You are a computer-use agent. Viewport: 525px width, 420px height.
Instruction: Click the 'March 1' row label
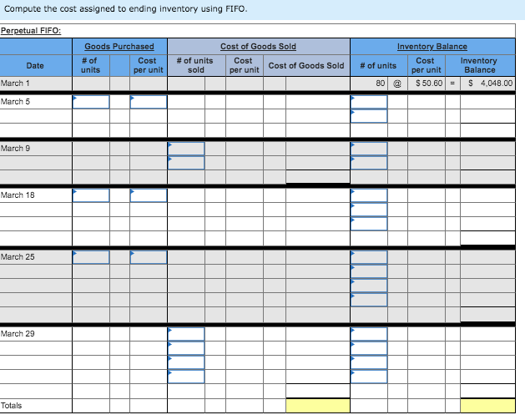(x=15, y=83)
